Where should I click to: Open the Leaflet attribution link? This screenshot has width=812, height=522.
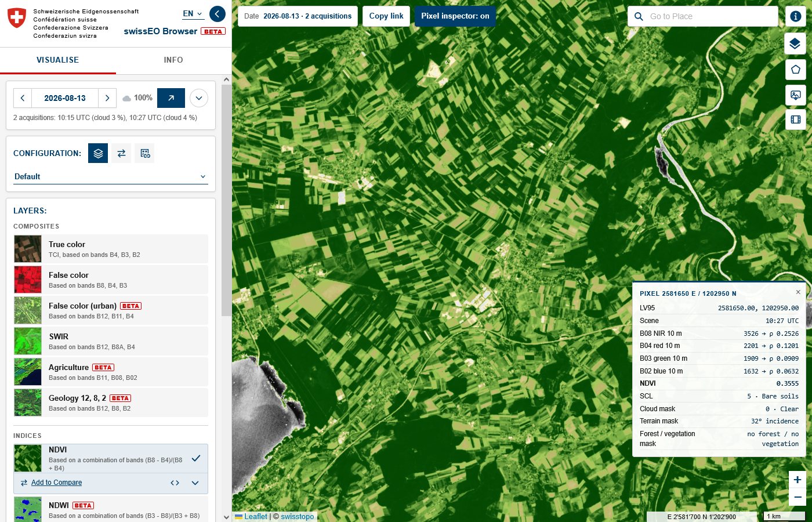(x=256, y=517)
